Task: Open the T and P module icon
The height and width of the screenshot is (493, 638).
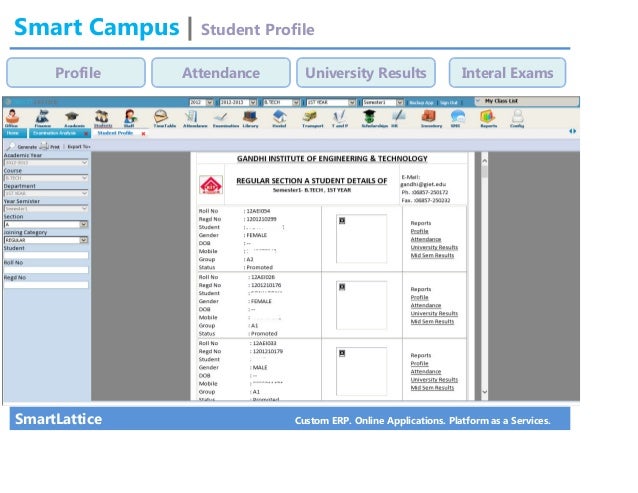Action: click(x=339, y=118)
